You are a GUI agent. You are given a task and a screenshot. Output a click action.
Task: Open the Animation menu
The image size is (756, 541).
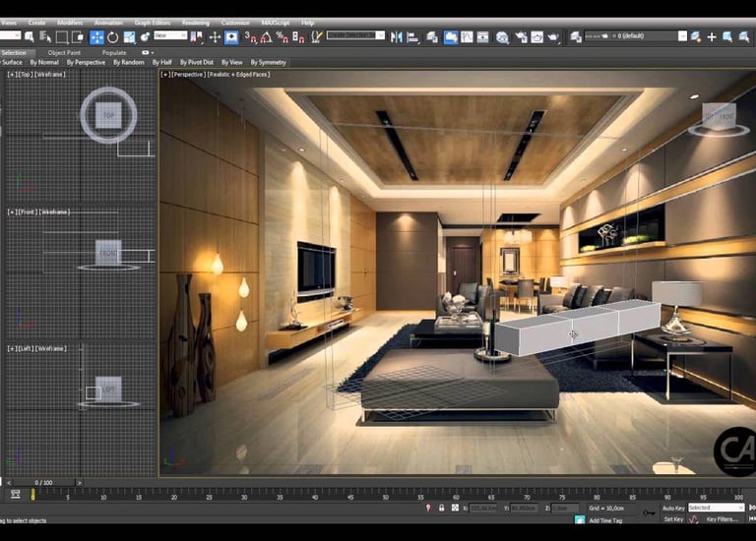(x=108, y=23)
